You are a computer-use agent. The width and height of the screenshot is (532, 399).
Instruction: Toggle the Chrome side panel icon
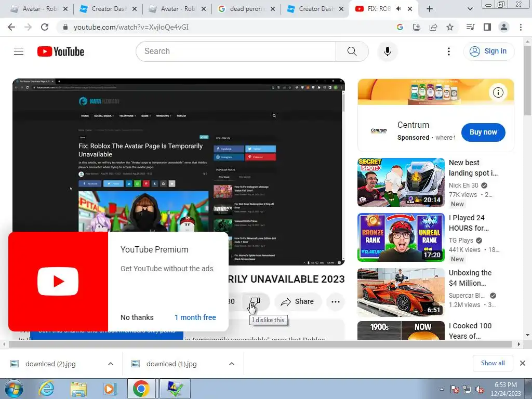(x=487, y=27)
